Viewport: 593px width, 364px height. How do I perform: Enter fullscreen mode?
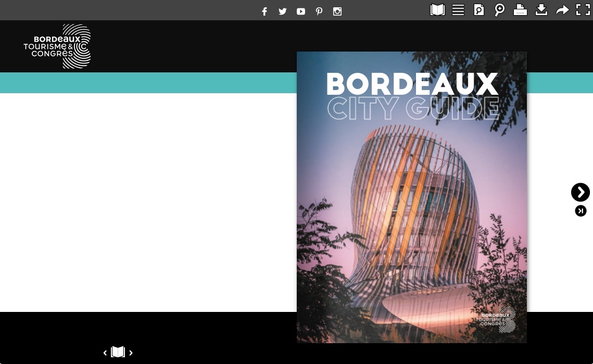(583, 10)
